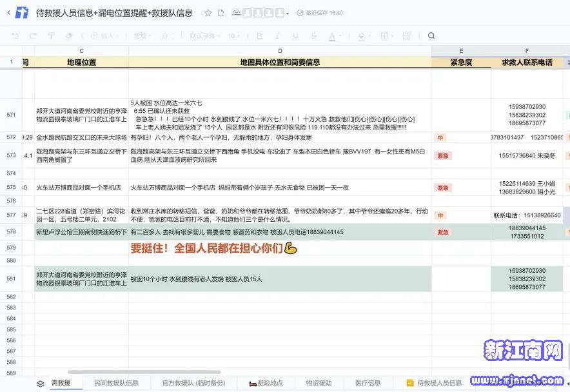Activate the format painter tool
Image resolution: width=570 pixels, height=392 pixels.
(51, 35)
